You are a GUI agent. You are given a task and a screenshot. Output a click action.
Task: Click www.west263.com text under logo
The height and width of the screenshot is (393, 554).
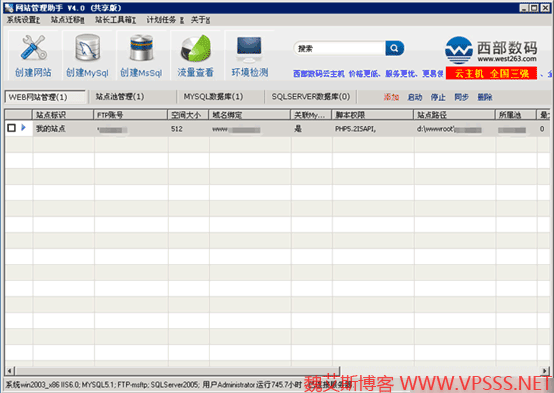pos(507,59)
